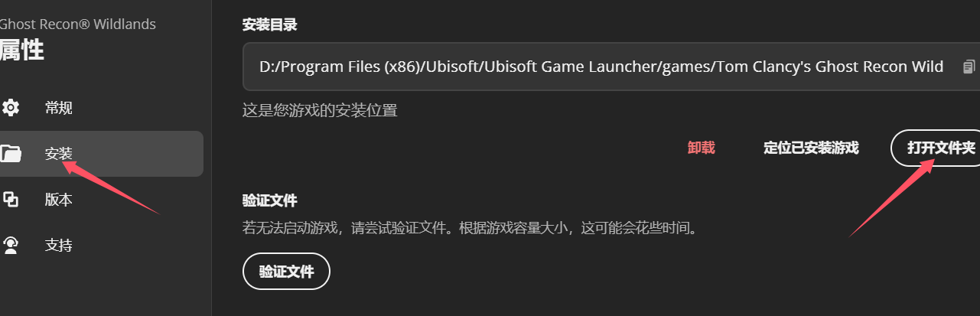Click the Ghost Recon Wildlands game title
The height and width of the screenshot is (316, 980).
point(77,24)
